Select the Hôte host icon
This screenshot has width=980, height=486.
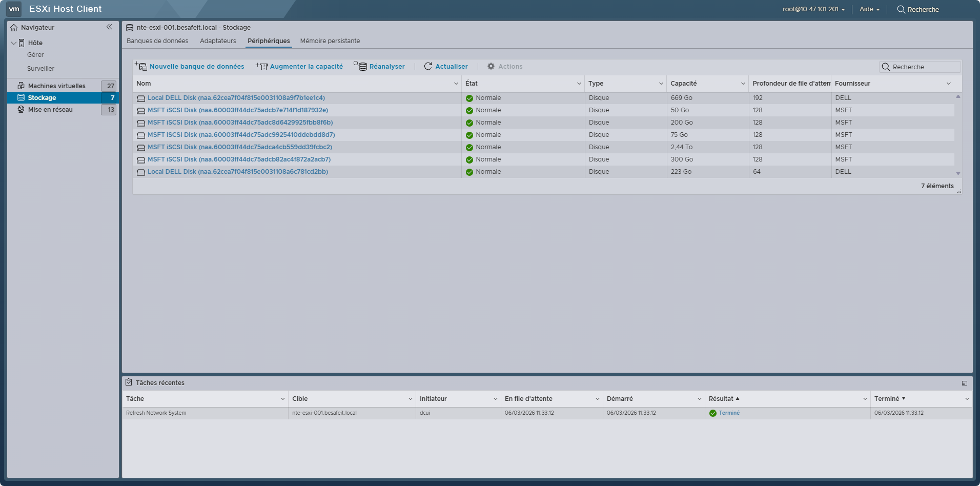pos(22,43)
